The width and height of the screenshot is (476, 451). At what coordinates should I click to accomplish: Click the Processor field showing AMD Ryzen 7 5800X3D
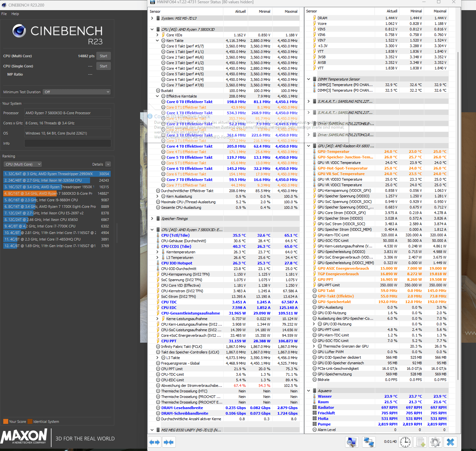click(68, 113)
